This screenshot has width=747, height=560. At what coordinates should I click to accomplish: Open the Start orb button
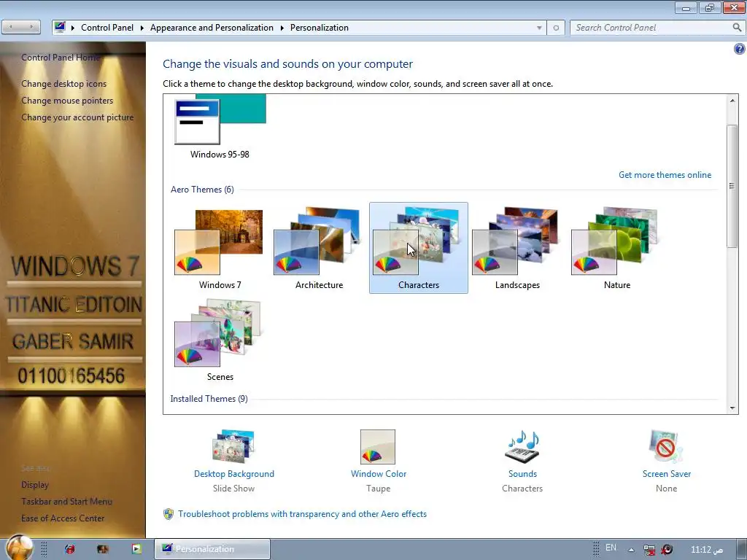click(x=20, y=547)
